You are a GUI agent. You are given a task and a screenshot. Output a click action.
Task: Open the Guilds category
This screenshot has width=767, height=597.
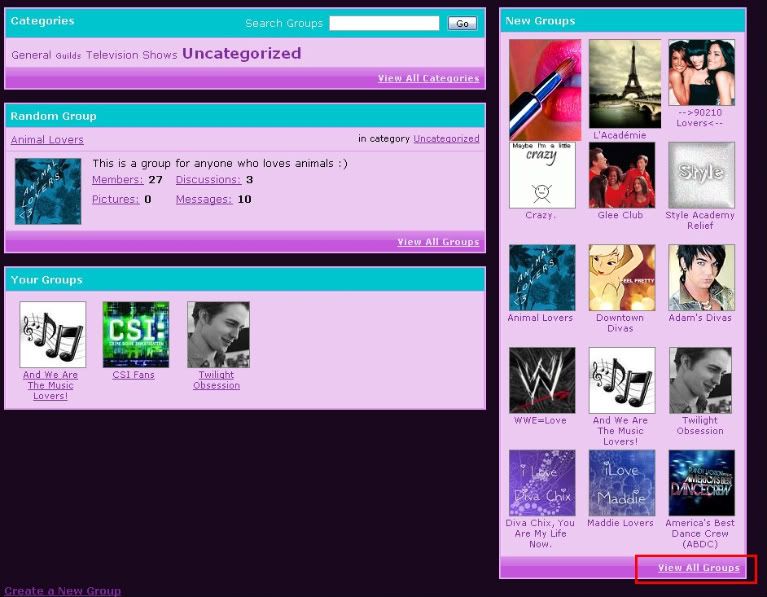pos(68,56)
